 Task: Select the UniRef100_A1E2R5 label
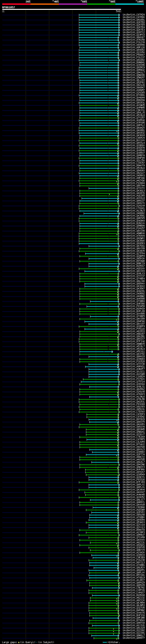(133, 196)
